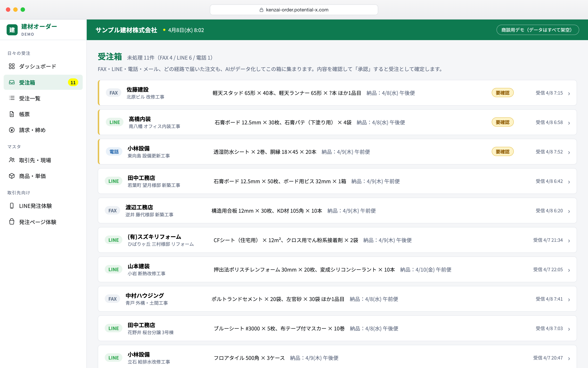Click header date 4月8日(水) 8:02

click(x=186, y=30)
